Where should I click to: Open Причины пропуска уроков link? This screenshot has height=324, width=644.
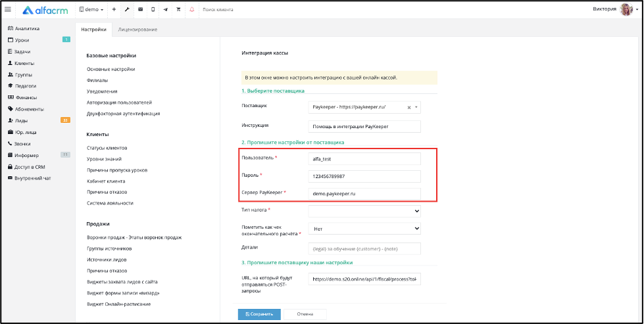(x=117, y=170)
